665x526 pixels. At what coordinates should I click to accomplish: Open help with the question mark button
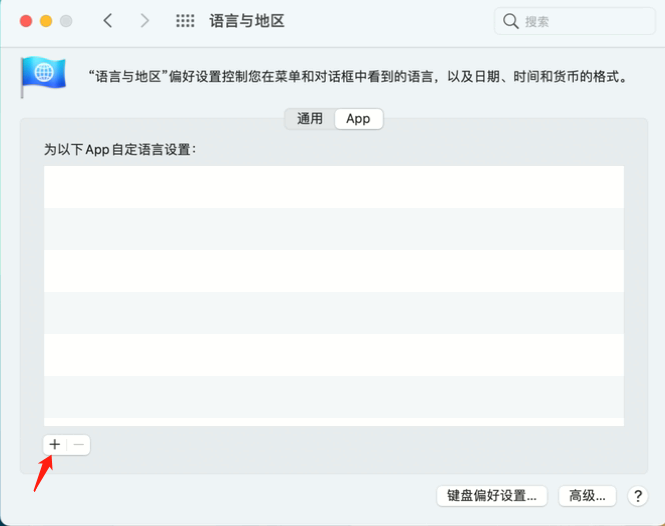coord(636,495)
